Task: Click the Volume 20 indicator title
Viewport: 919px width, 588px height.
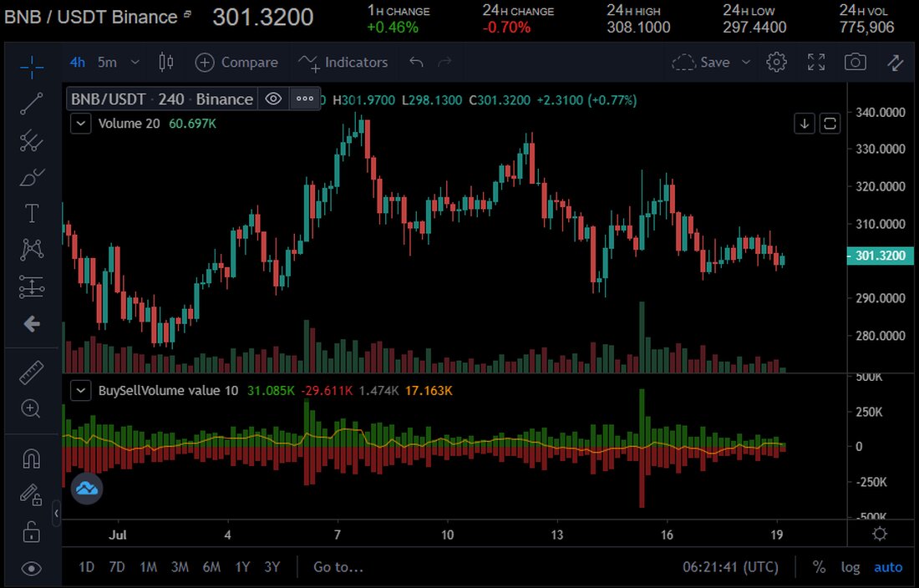Action: pyautogui.click(x=129, y=124)
